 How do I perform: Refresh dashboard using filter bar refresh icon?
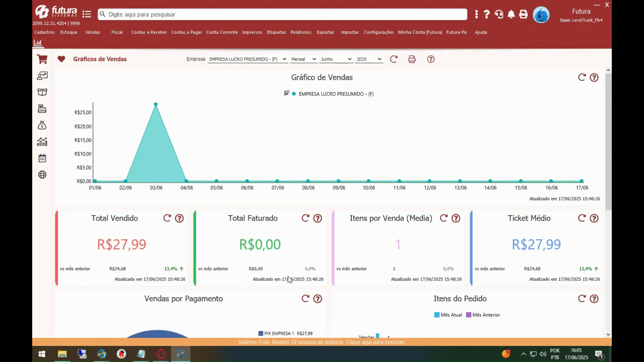394,59
